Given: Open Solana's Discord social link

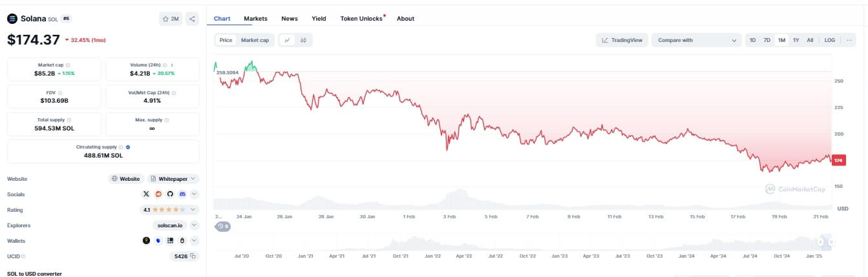Looking at the screenshot, I should (x=182, y=194).
